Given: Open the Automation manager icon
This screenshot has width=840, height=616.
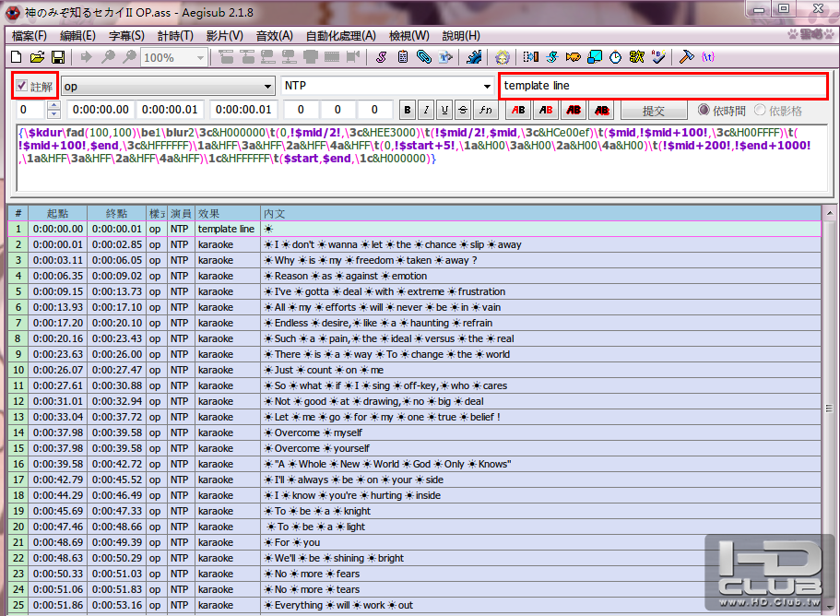Looking at the screenshot, I should click(x=474, y=57).
